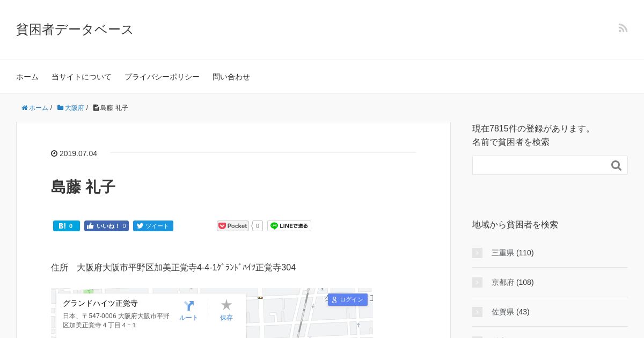
Task: Click the グランドハイツ正覚寺 map title
Action: click(100, 303)
